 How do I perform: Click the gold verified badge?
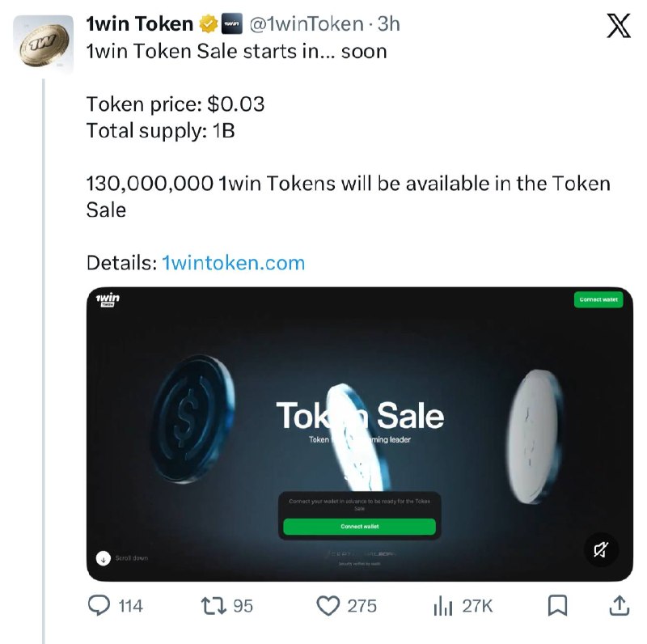coord(209,24)
